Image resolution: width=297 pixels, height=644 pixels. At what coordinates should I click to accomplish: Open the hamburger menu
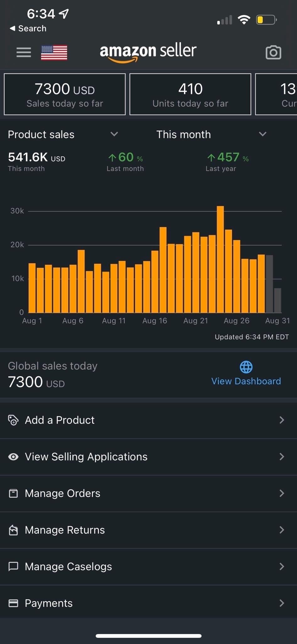pyautogui.click(x=24, y=52)
